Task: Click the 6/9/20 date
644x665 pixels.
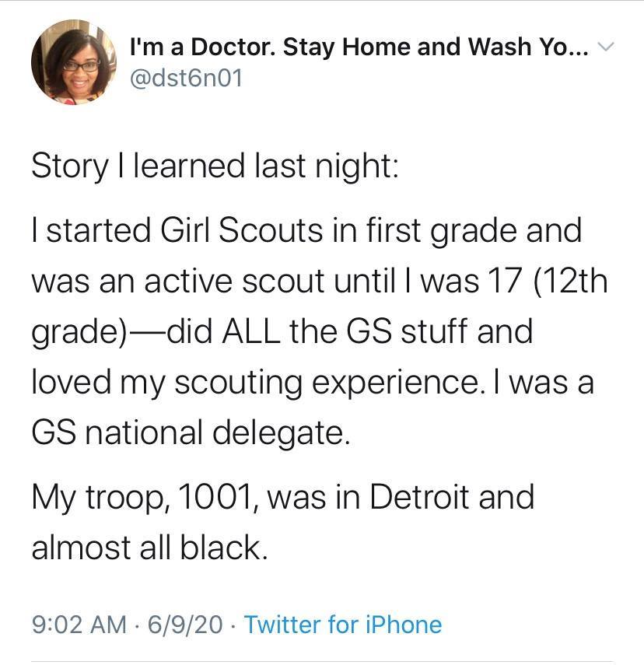Action: 187,624
